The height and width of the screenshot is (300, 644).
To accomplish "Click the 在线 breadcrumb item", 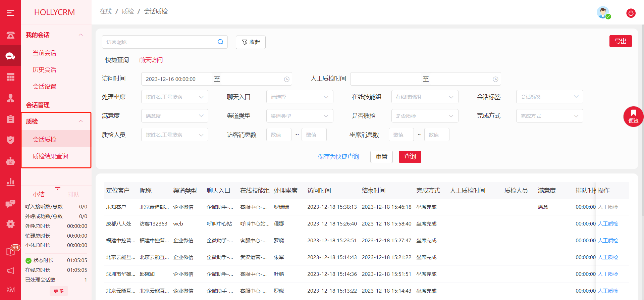I will click(106, 11).
